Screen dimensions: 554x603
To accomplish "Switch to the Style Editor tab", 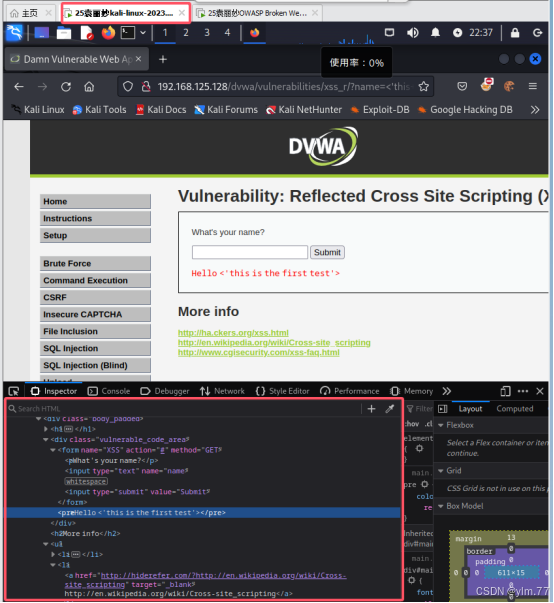I will (282, 391).
